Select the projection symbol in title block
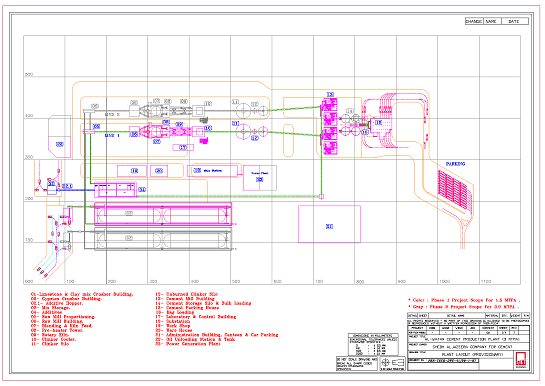Viewport: 545px width, 386px height. coord(392,363)
